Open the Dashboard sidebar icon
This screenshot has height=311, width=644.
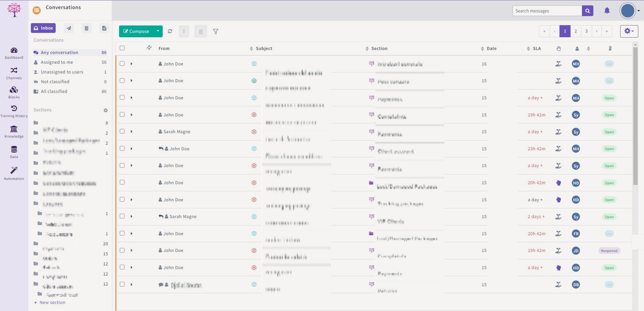[14, 53]
